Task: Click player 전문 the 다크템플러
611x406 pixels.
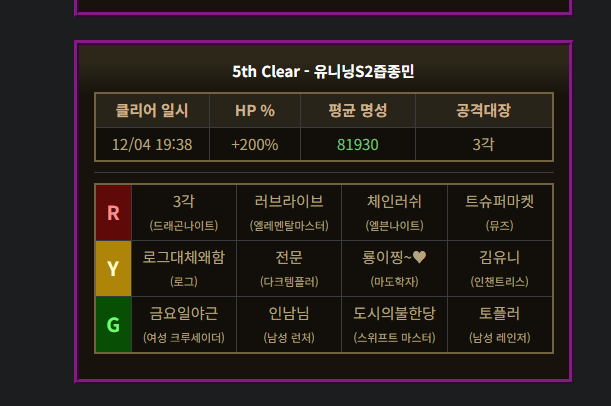Action: click(289, 258)
